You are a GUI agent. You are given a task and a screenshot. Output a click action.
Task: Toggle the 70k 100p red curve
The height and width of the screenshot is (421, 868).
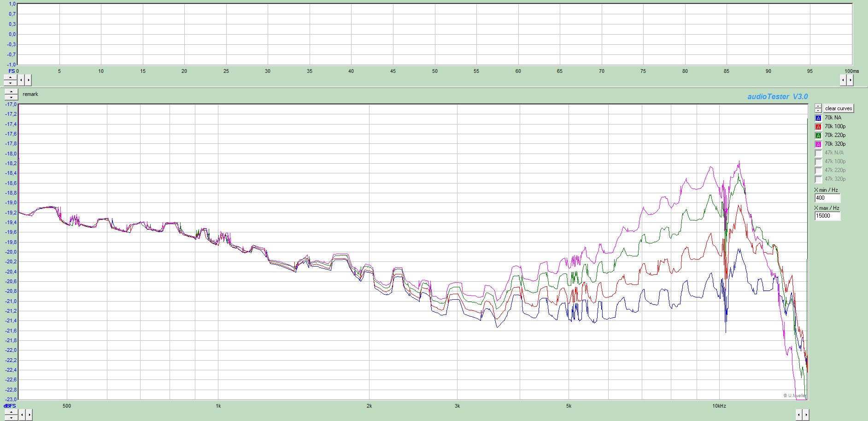pyautogui.click(x=818, y=127)
